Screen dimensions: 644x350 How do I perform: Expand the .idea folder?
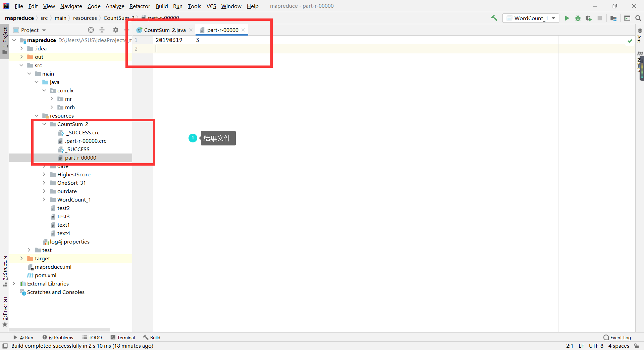tap(21, 48)
